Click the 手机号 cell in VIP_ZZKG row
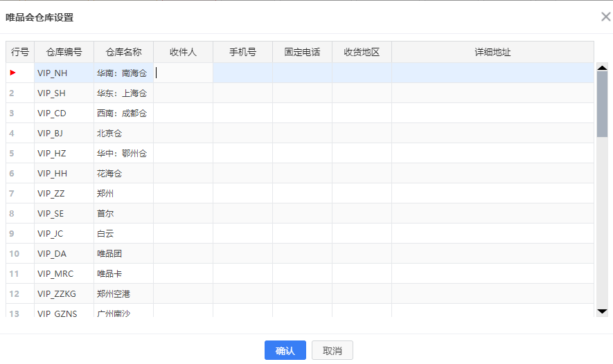613x364 pixels. pyautogui.click(x=243, y=293)
